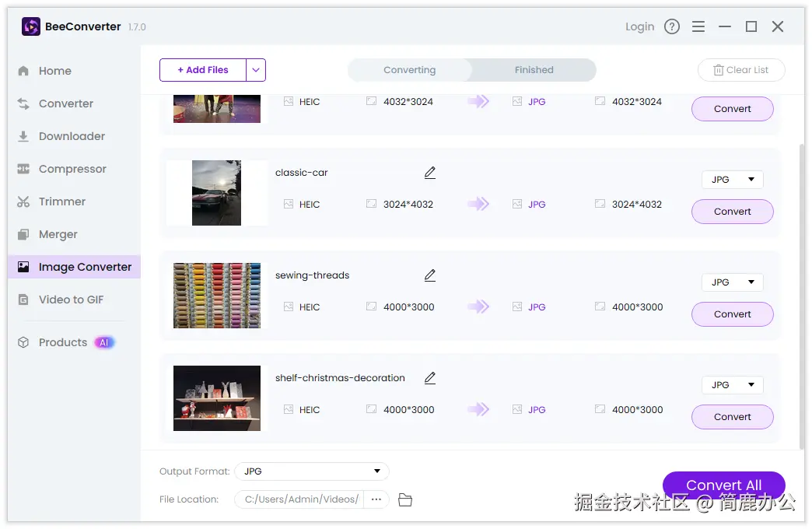Screen dimensions: 812x529
Task: Open the hamburger menu
Action: click(698, 26)
